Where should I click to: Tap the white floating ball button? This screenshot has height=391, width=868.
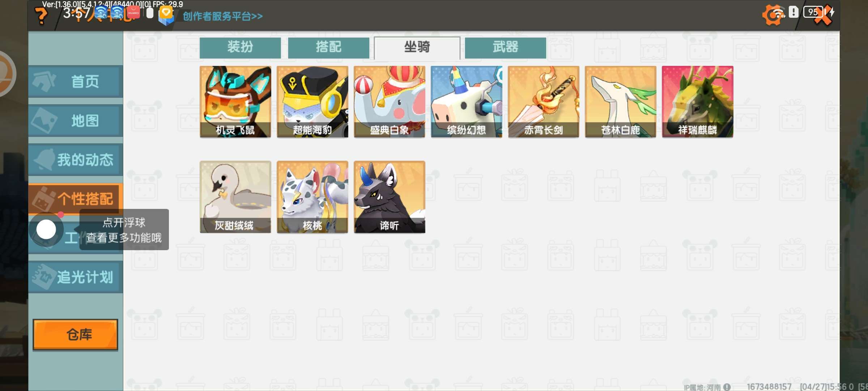(46, 230)
